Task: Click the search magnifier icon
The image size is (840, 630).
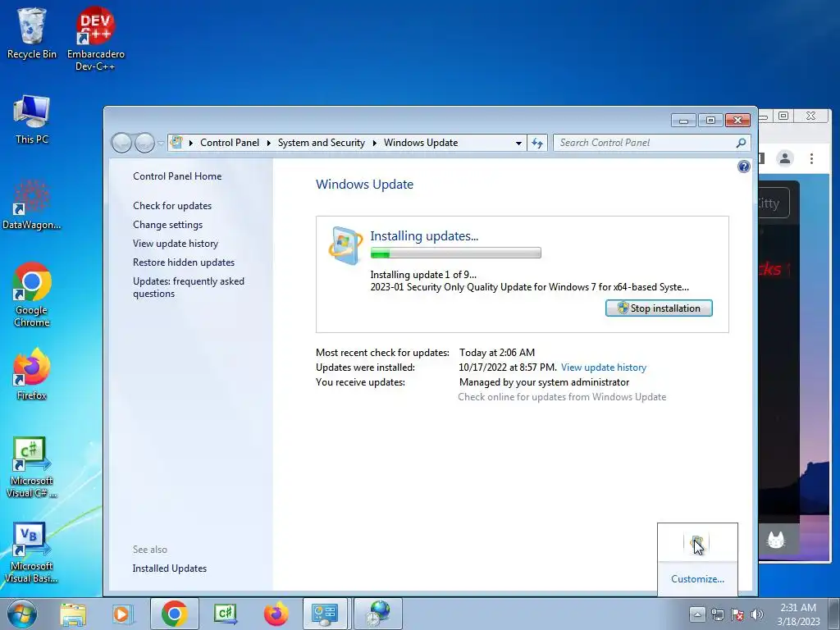Action: [741, 143]
